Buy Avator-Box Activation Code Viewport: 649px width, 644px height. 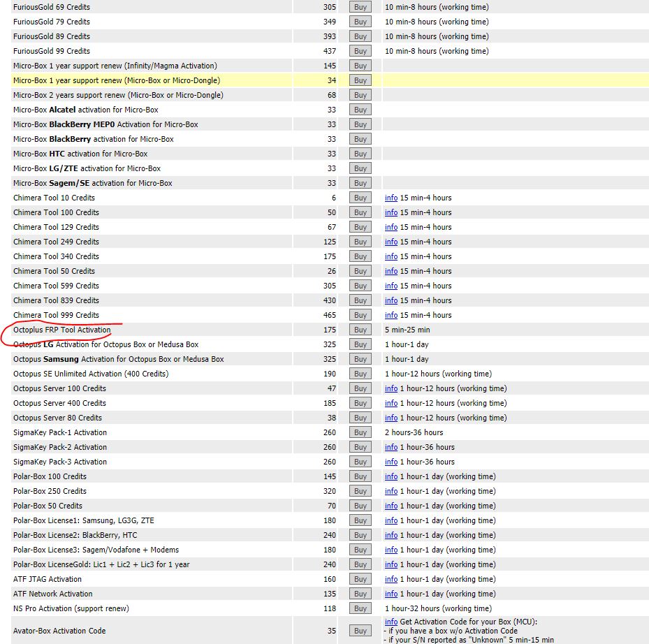pos(360,631)
